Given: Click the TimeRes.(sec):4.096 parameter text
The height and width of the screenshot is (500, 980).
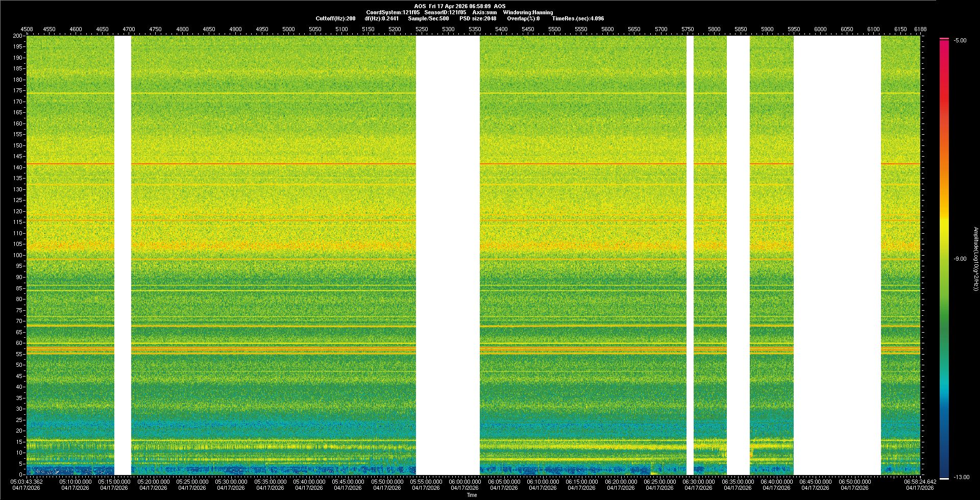Looking at the screenshot, I should [x=578, y=18].
